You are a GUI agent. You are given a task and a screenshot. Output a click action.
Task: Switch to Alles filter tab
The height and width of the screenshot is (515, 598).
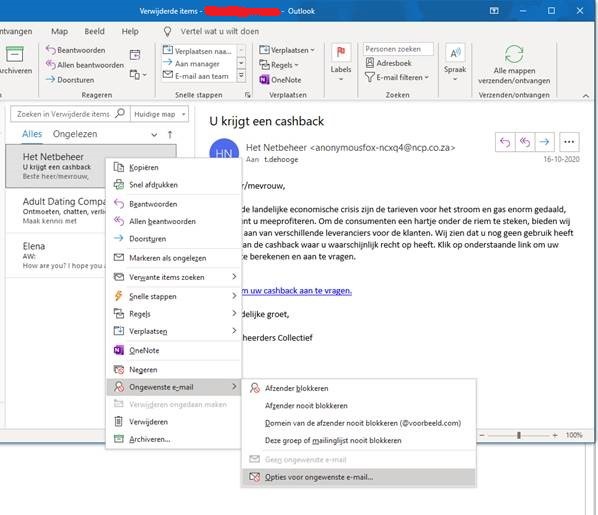(x=32, y=134)
